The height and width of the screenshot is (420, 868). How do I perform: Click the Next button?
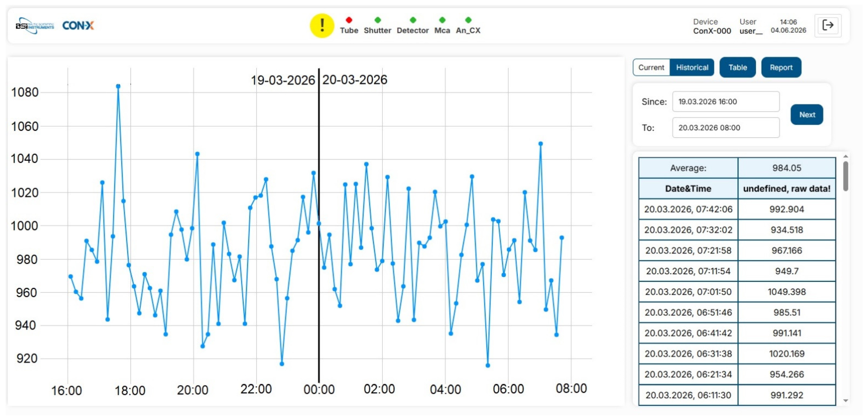(x=807, y=115)
